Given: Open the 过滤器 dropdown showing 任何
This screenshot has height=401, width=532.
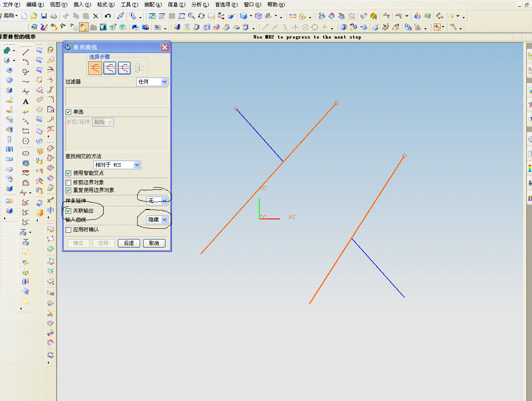Looking at the screenshot, I should click(x=152, y=81).
